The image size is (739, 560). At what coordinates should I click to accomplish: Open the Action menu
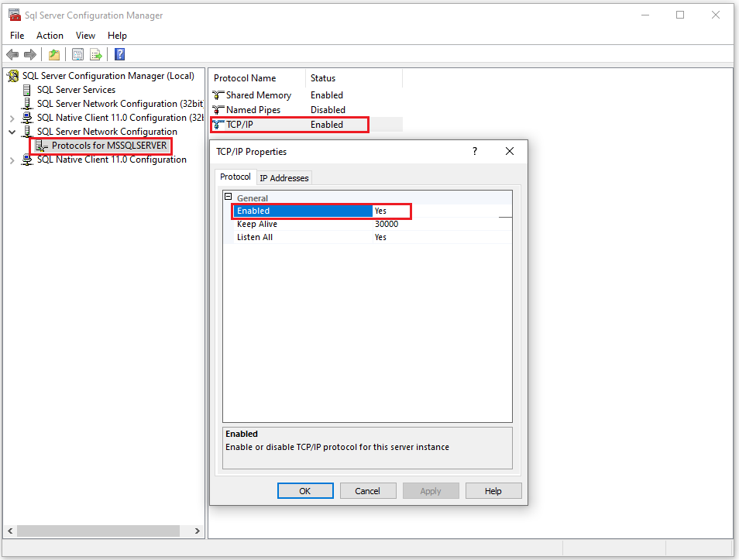coord(50,36)
